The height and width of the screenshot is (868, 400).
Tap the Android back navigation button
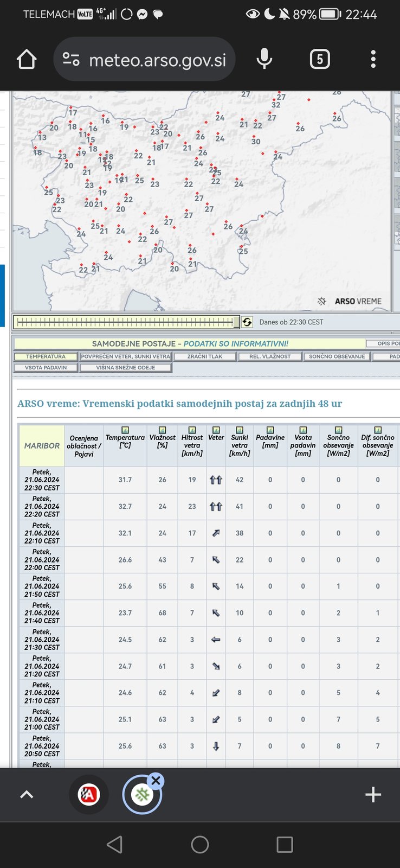point(114,844)
